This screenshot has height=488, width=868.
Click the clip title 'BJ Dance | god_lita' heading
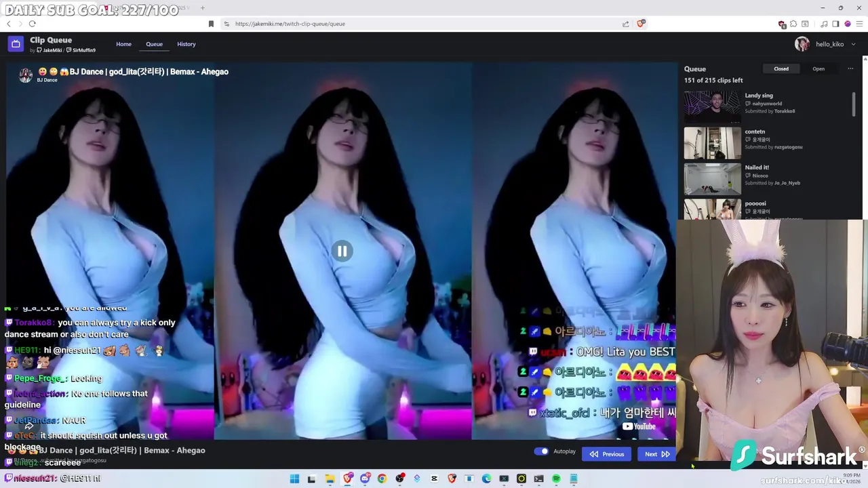tap(134, 71)
